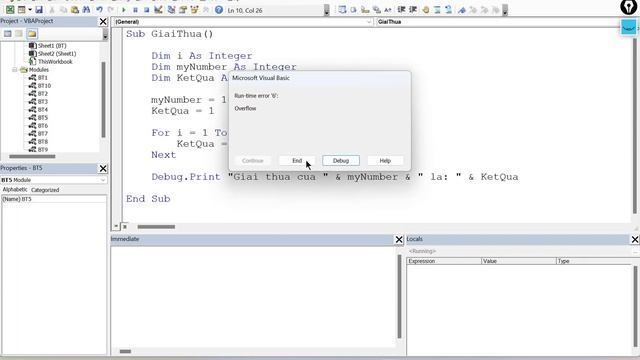640x360 pixels.
Task: Save the workbook with the floppy icon
Action: coord(39,10)
